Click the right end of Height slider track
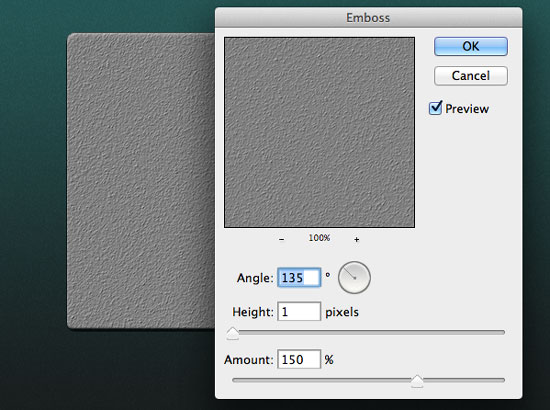The height and width of the screenshot is (410, 550). [x=502, y=332]
